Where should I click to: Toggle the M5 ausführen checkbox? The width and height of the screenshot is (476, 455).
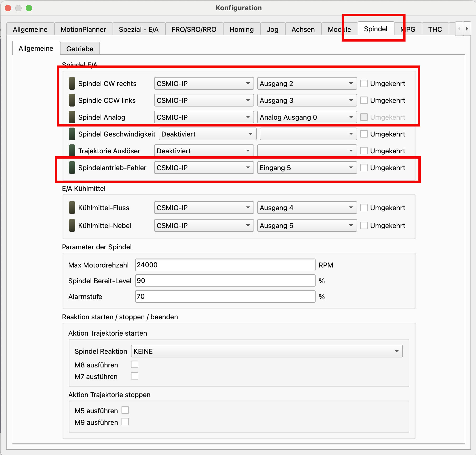pyautogui.click(x=125, y=410)
